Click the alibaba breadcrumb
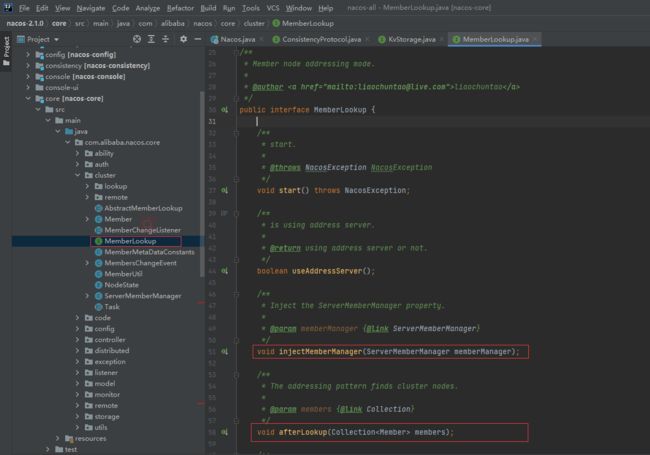 tap(172, 24)
